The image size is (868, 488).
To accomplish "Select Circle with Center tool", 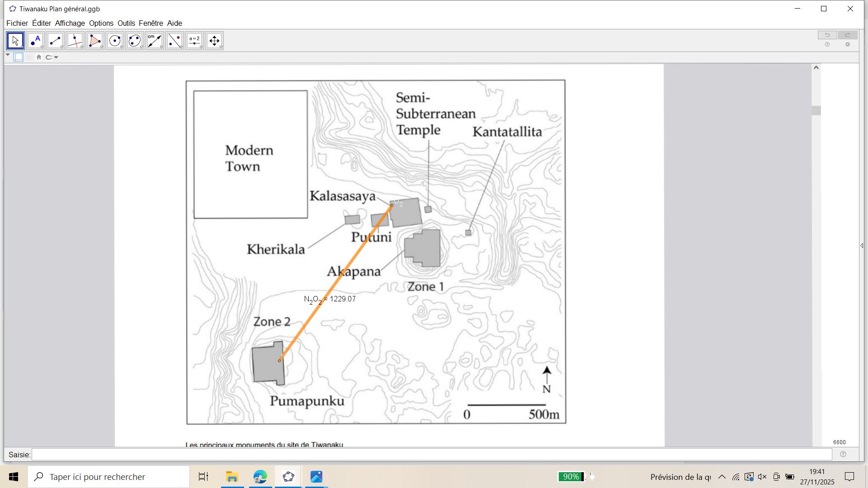I will (115, 41).
